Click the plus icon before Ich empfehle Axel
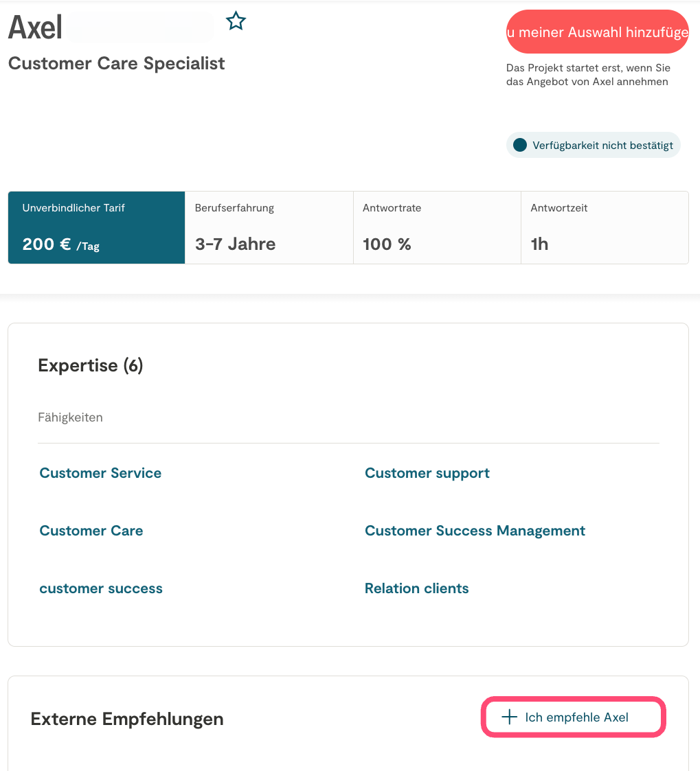The image size is (700, 771). 509,717
